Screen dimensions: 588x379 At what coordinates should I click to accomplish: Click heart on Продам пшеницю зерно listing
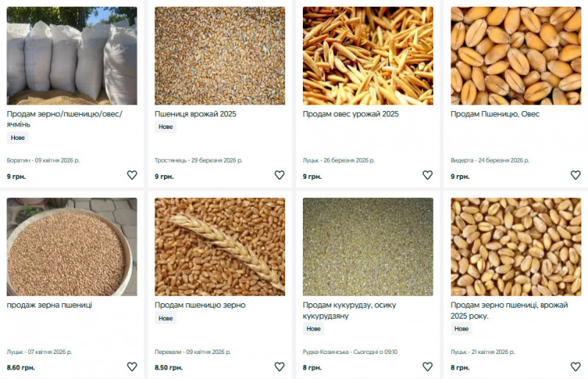coord(279,366)
